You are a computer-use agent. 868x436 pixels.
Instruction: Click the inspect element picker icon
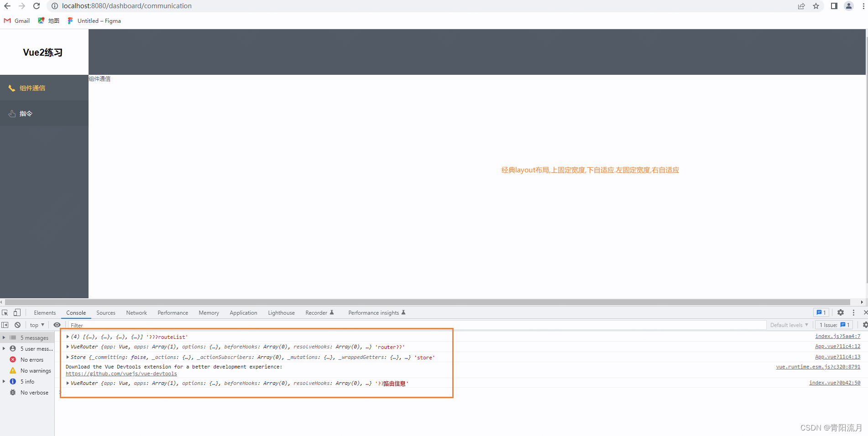click(x=5, y=312)
